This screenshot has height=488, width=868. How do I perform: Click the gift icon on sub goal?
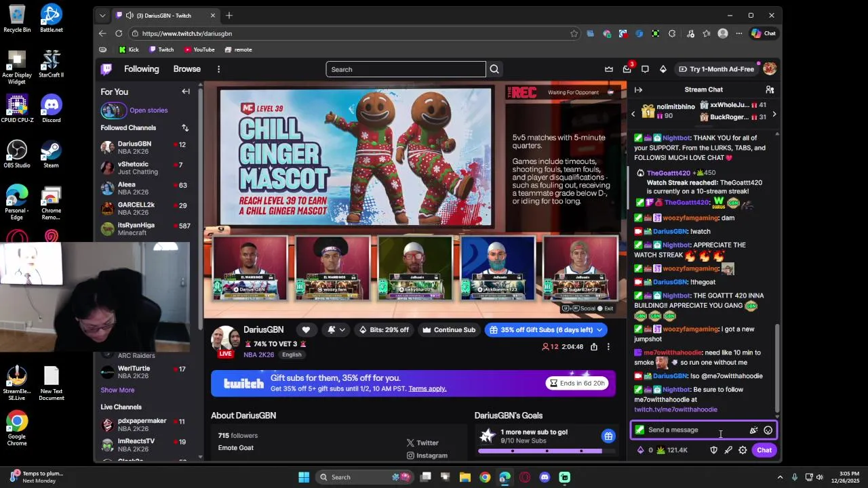pos(608,436)
